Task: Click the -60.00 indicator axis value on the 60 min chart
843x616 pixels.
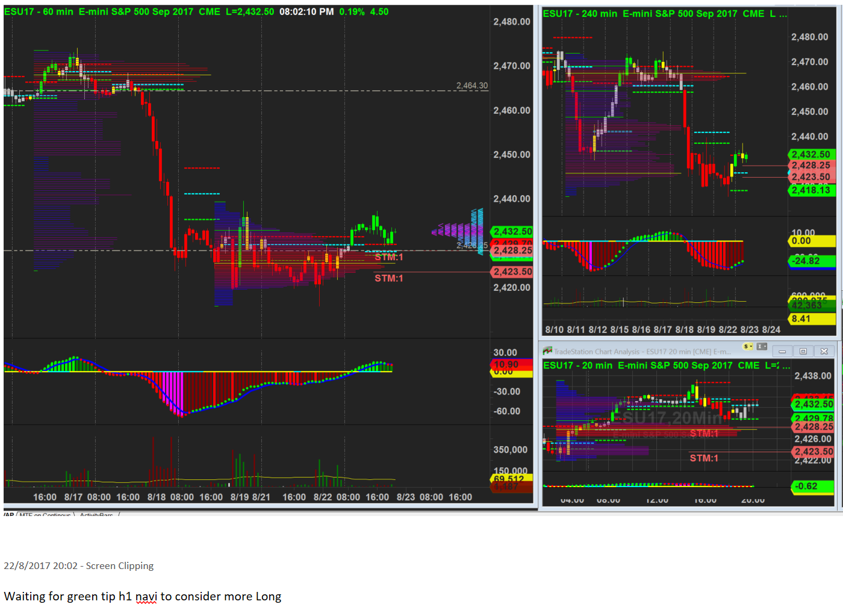Action: pos(507,411)
